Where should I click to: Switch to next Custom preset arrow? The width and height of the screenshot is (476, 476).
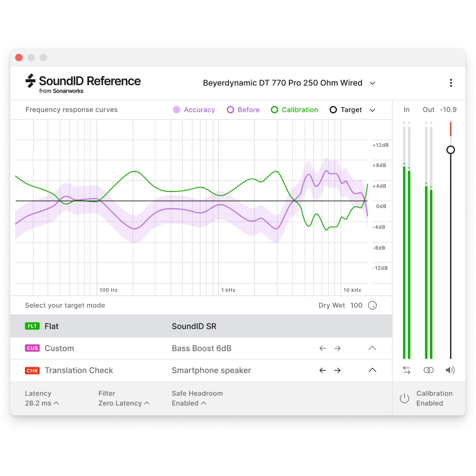338,348
